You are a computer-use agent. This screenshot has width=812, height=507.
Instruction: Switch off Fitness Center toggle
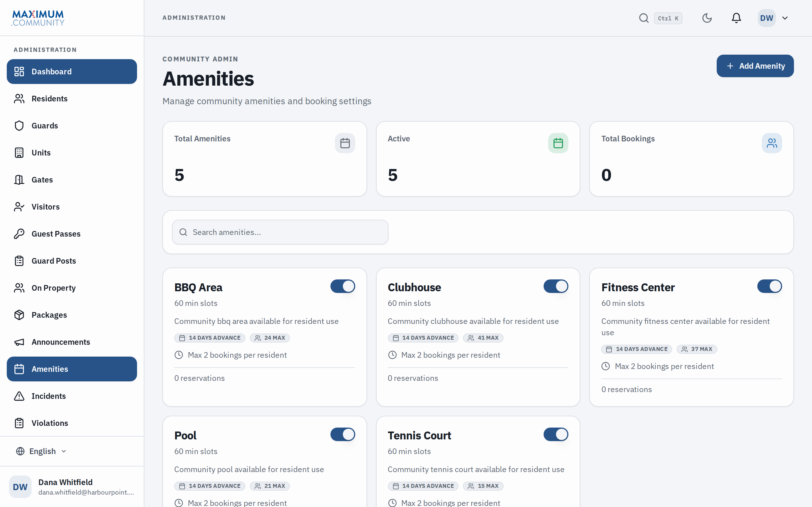click(x=769, y=286)
